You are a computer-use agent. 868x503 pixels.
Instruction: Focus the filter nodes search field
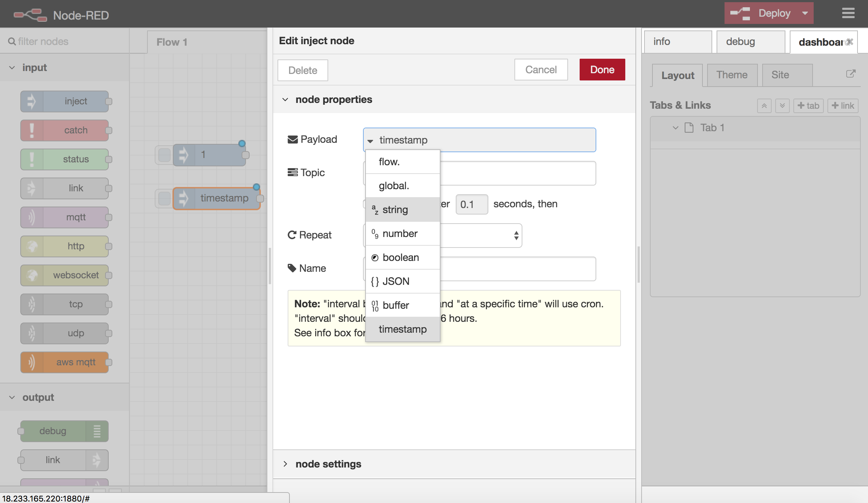point(64,41)
